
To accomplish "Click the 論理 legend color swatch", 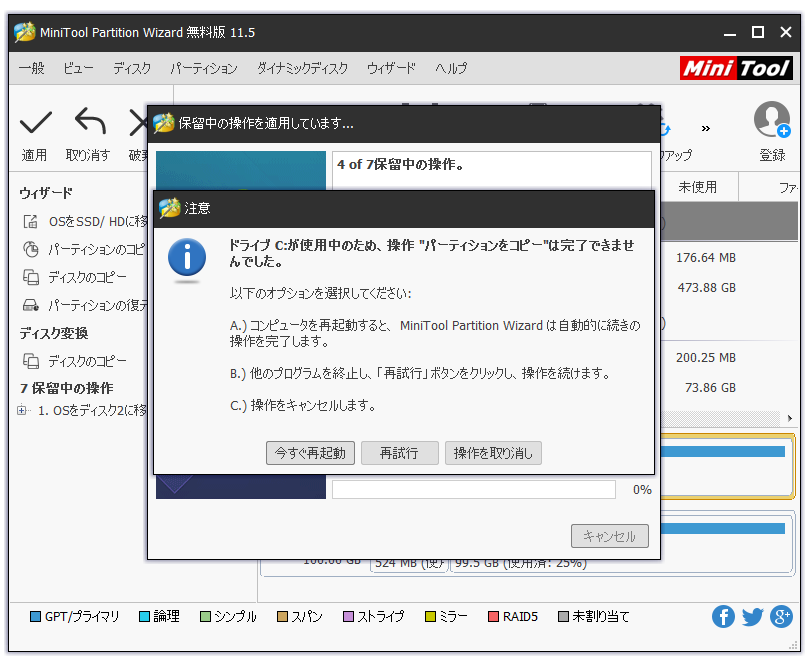I will (144, 616).
